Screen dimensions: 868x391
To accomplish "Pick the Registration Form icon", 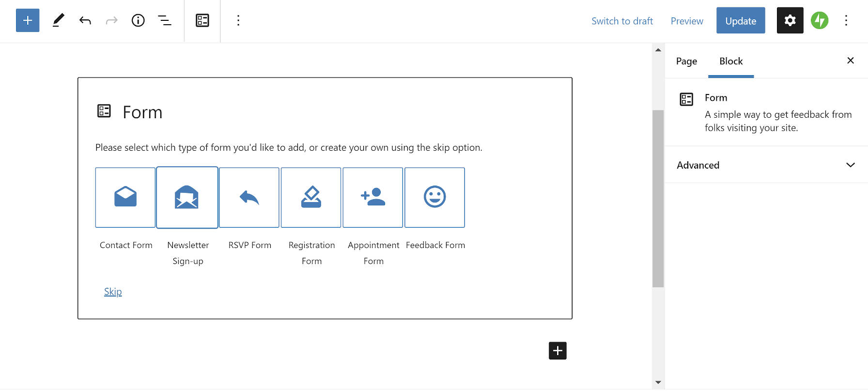I will [311, 197].
